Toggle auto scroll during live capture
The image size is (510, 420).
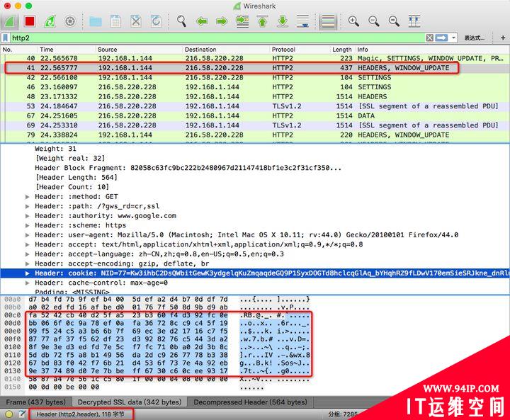pyautogui.click(x=303, y=21)
